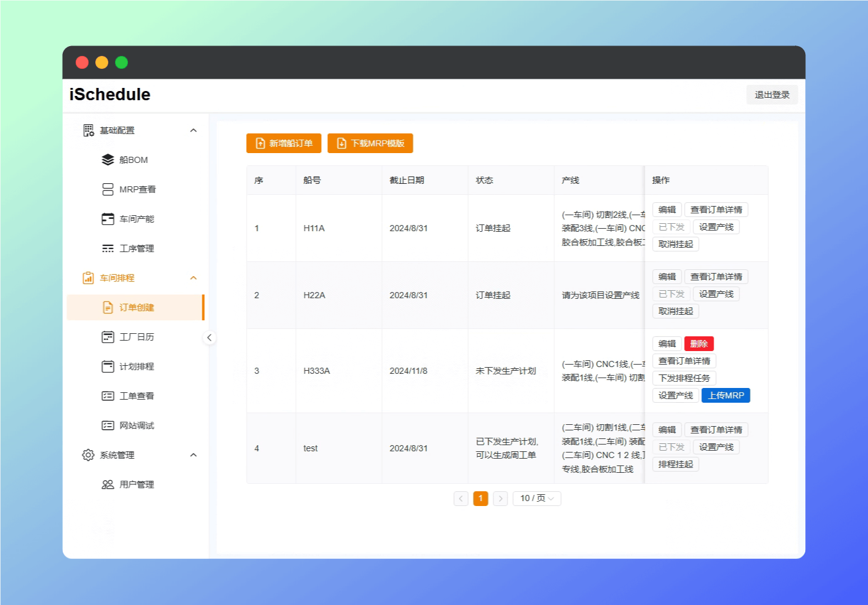Collapse the 基础配置 menu group
Image resolution: width=868 pixels, height=605 pixels.
[193, 130]
